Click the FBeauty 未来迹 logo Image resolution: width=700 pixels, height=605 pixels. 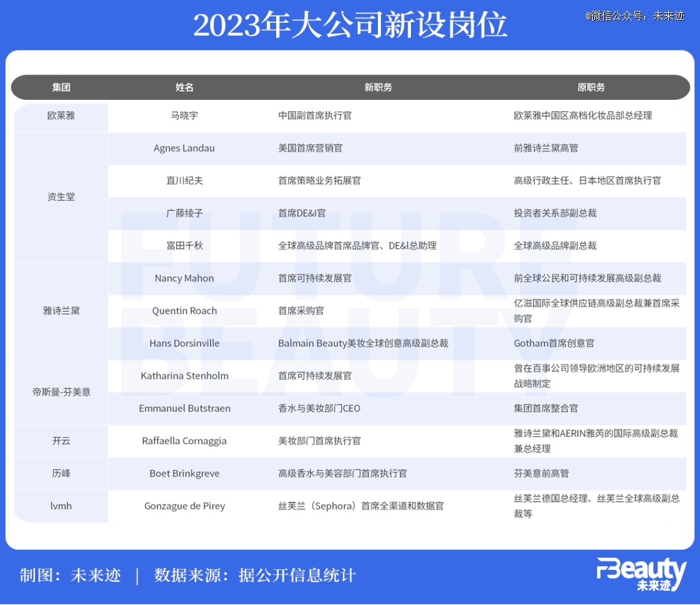coord(641,574)
